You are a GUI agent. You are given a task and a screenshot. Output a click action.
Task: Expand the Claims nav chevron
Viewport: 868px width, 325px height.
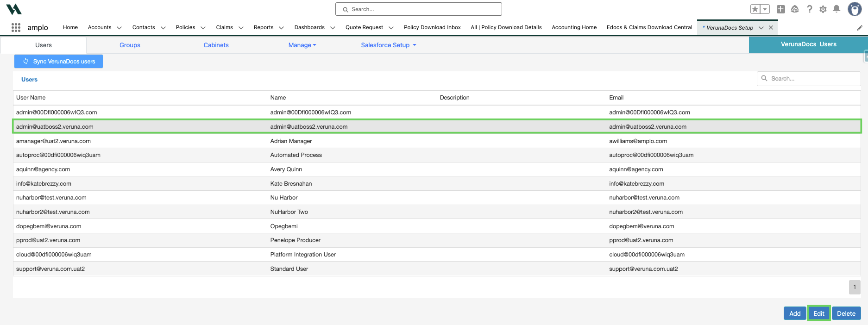click(241, 28)
